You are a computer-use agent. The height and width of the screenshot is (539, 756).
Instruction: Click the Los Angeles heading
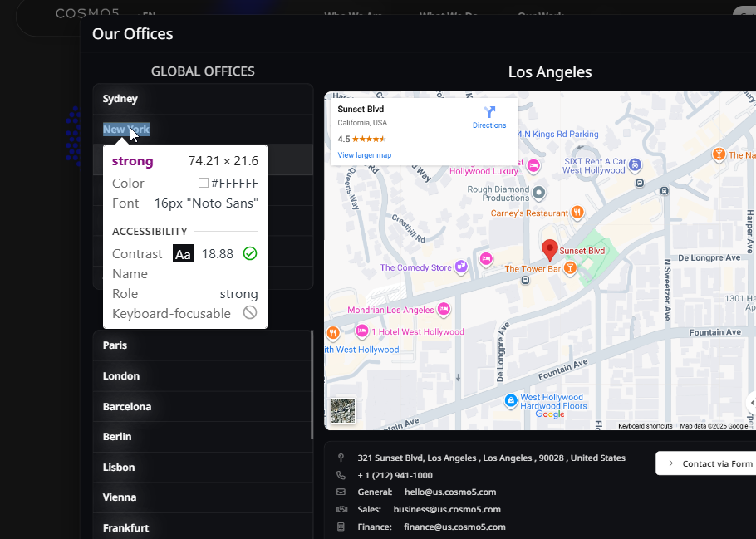click(550, 71)
